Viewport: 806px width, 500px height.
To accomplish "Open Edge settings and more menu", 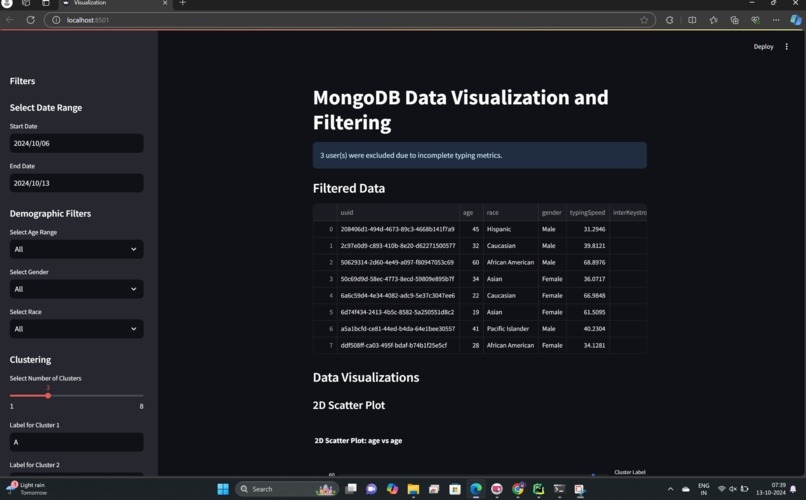I will pos(776,20).
